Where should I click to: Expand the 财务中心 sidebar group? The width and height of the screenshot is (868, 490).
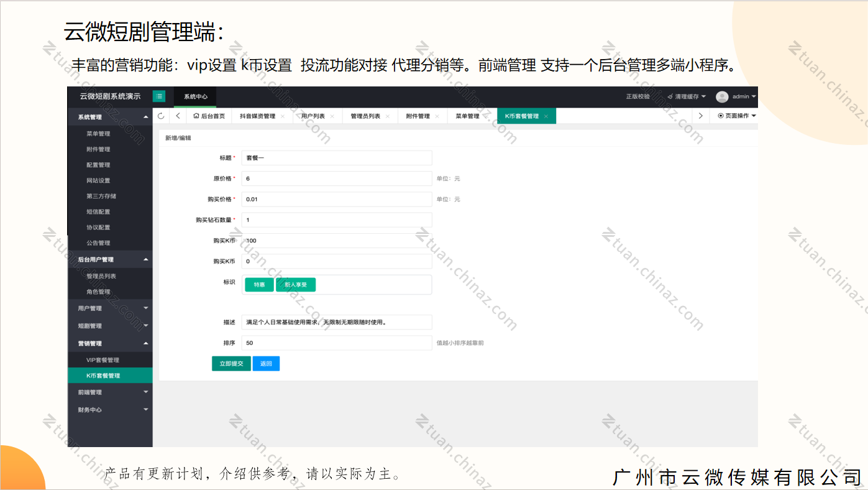coord(110,410)
